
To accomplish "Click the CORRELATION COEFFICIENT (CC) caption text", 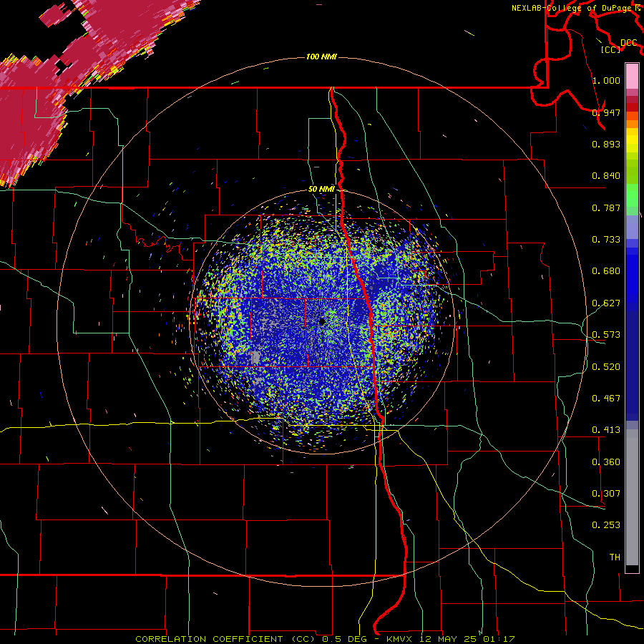I will tap(225, 639).
